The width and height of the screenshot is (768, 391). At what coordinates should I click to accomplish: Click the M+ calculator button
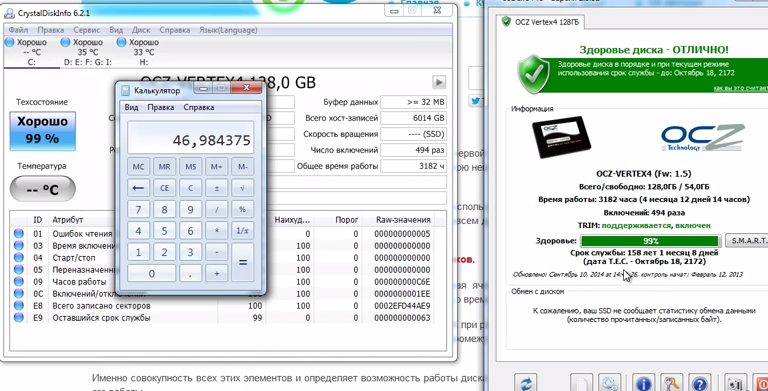coord(216,167)
